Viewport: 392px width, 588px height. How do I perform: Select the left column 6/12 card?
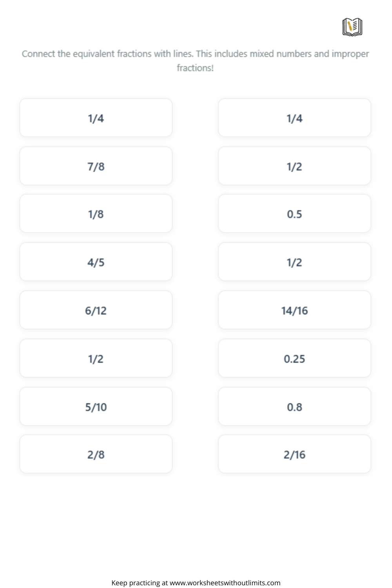(x=96, y=310)
